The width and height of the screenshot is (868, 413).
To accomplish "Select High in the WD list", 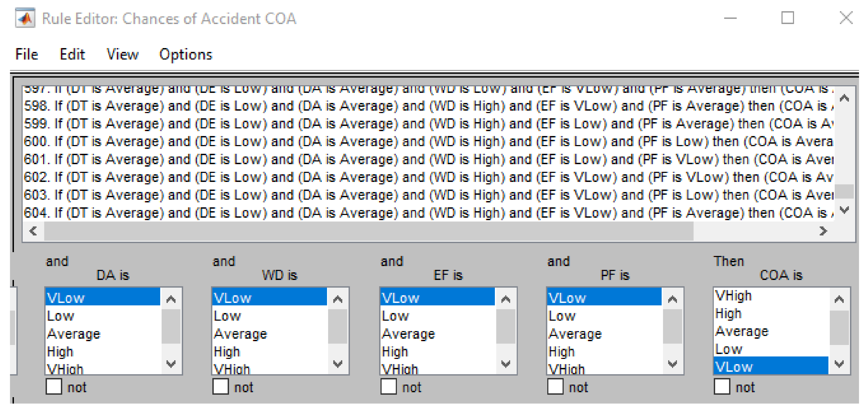I will point(227,352).
